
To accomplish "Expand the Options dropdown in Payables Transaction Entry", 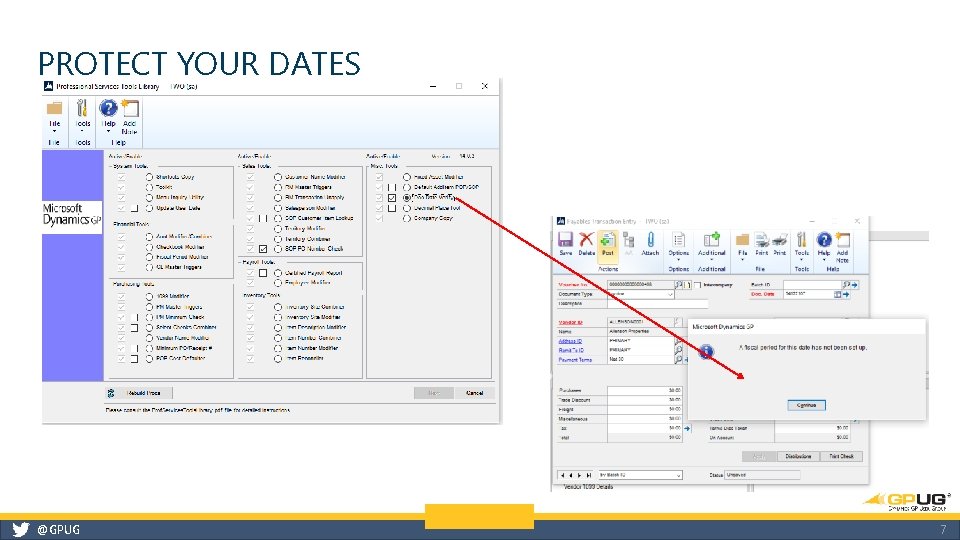I will (678, 260).
